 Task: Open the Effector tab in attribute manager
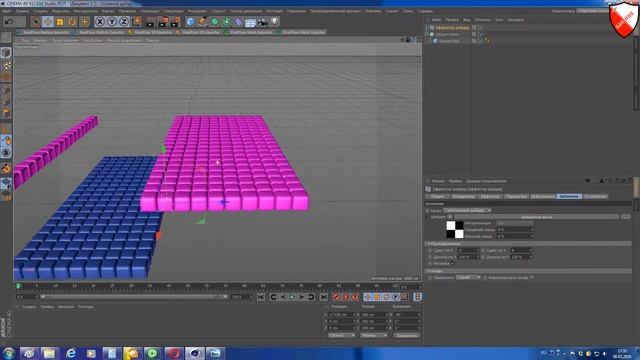point(490,196)
